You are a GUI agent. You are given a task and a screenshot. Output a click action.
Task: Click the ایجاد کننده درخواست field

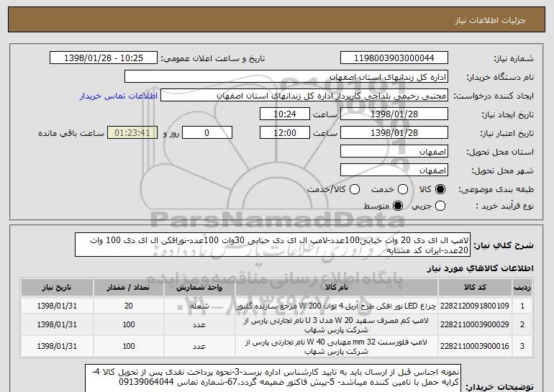(x=304, y=96)
